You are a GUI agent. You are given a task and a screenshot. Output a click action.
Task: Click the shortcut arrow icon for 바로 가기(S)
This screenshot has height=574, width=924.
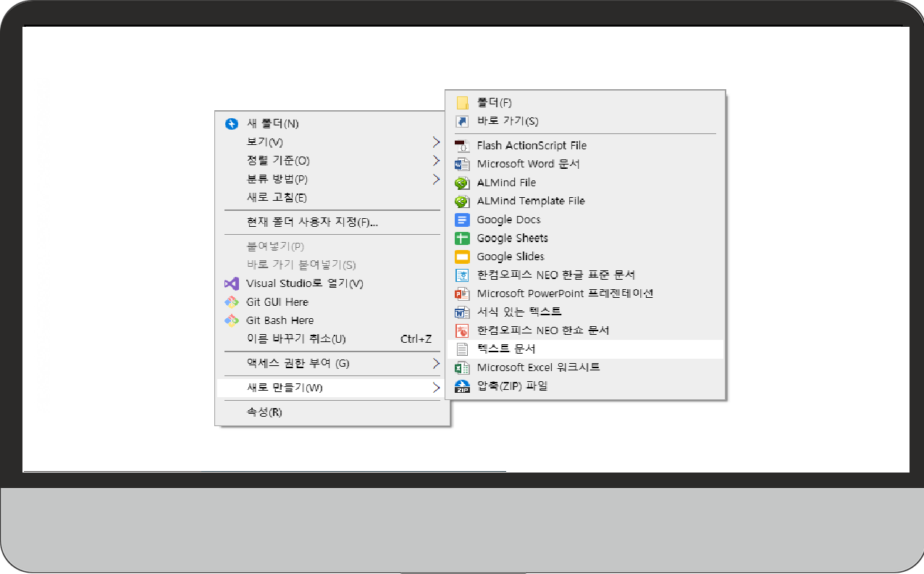tap(462, 121)
